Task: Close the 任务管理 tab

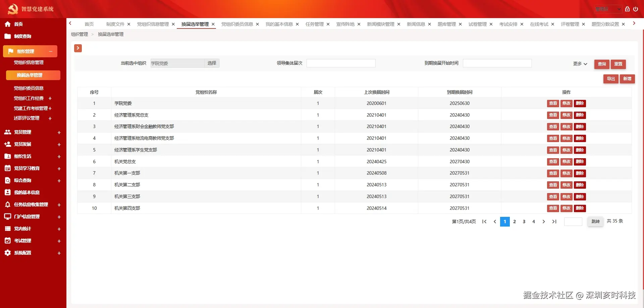Action: (x=328, y=24)
